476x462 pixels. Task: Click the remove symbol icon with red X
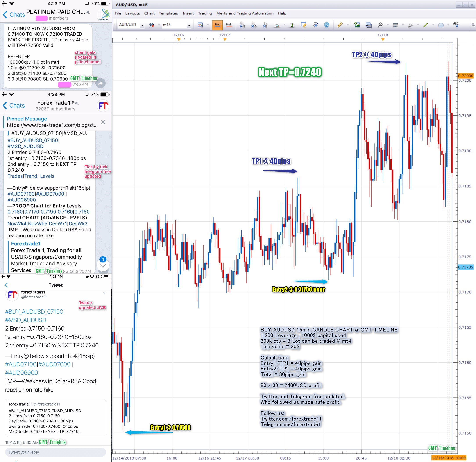click(x=152, y=25)
